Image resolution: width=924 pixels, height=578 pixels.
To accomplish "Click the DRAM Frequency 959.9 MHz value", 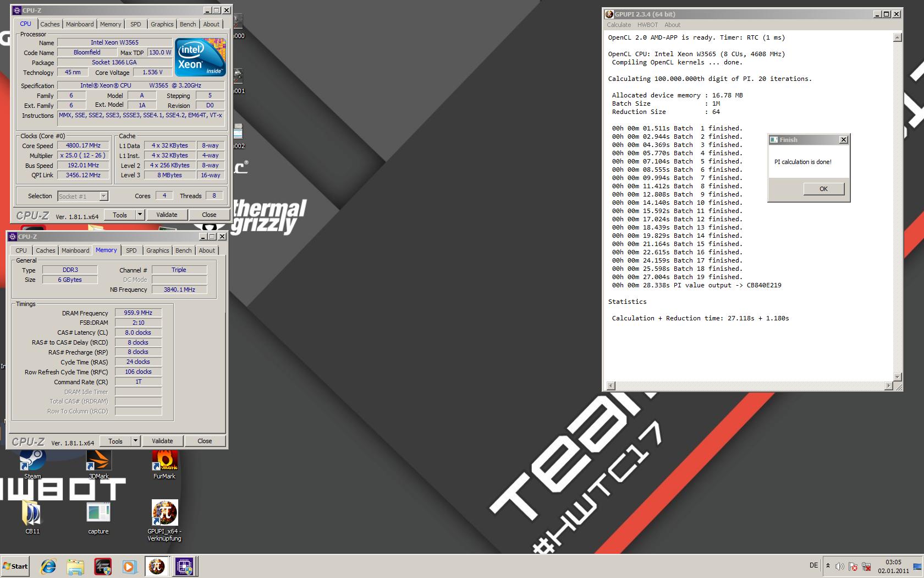I will [138, 313].
